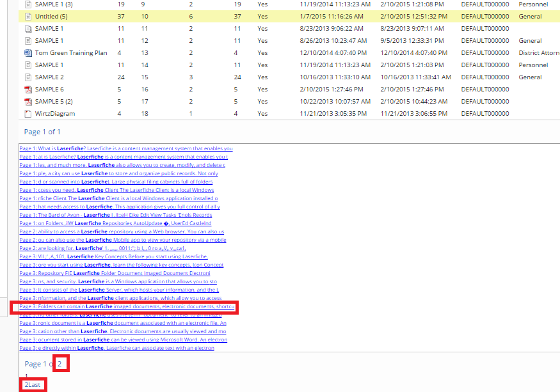This screenshot has width=560, height=392.
Task: Click General template cell of SAMPLE 2
Action: [530, 77]
